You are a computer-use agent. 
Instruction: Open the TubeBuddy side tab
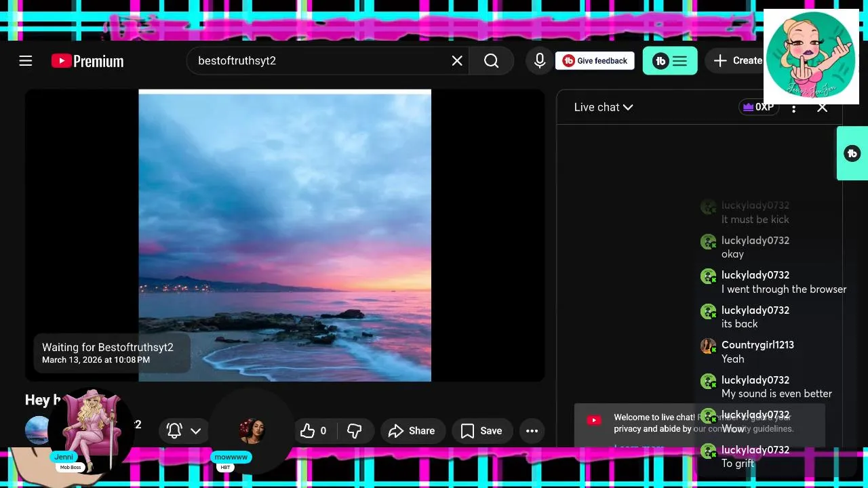(852, 153)
